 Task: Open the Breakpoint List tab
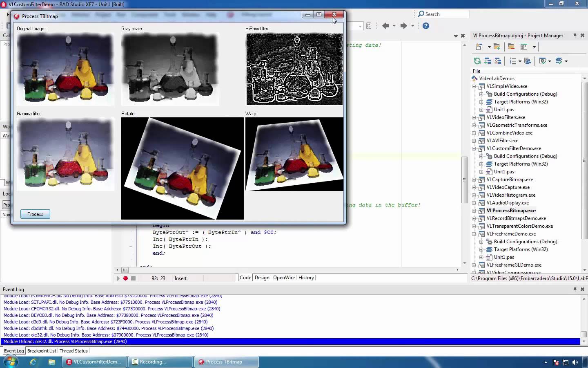(41, 351)
